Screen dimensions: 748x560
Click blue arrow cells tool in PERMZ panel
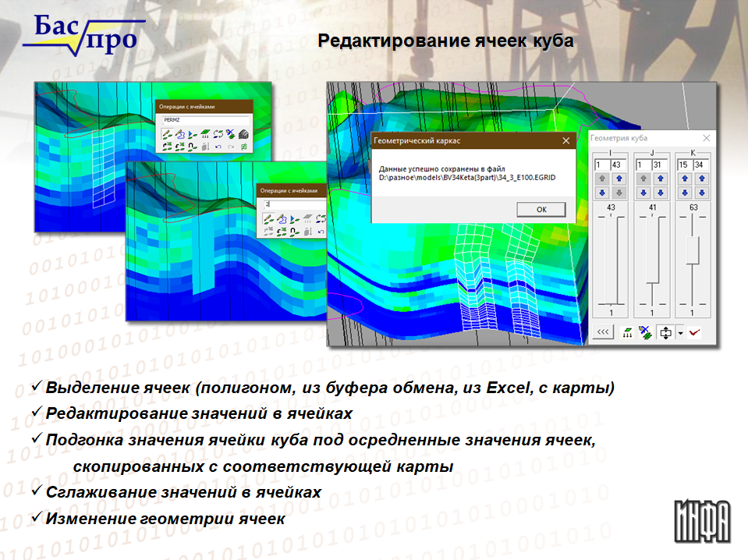point(193,134)
